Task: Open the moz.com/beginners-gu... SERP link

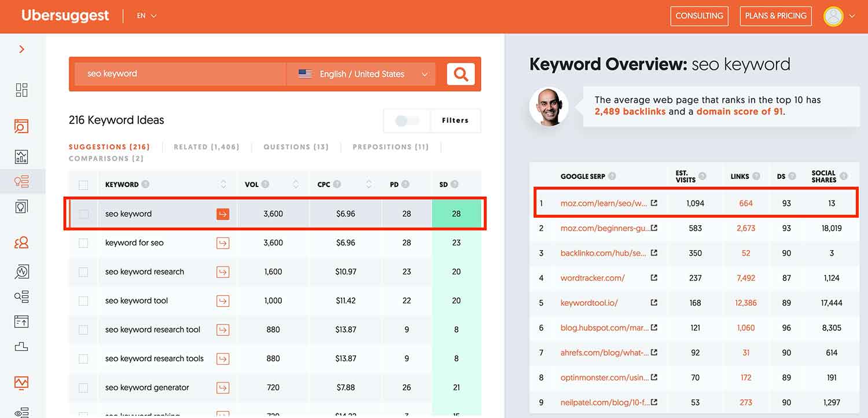Action: (604, 228)
